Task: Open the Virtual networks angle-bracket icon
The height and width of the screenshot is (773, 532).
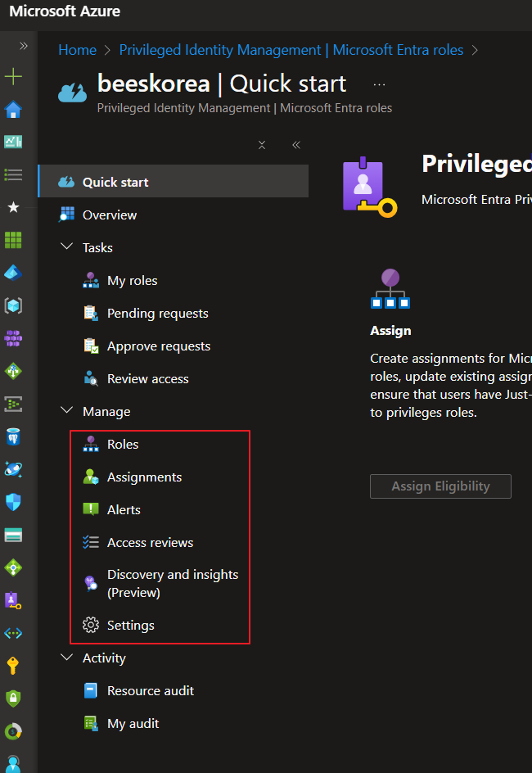Action: tap(13, 633)
